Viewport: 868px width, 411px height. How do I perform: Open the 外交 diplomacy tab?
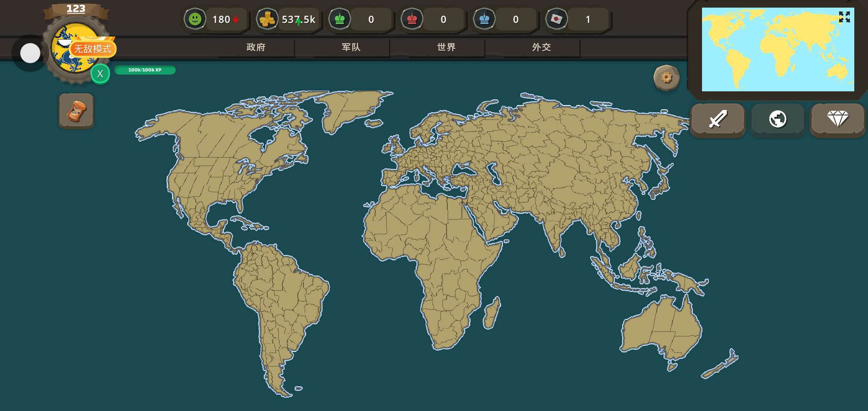(541, 47)
